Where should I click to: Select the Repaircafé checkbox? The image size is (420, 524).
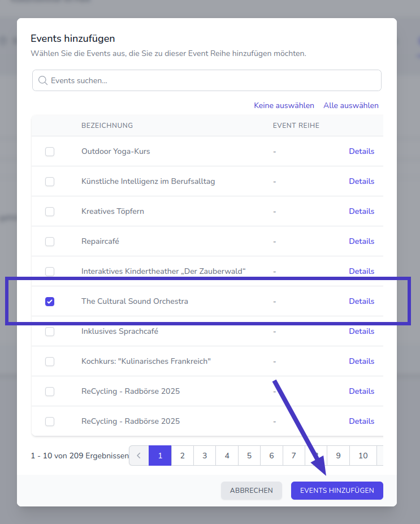(50, 242)
